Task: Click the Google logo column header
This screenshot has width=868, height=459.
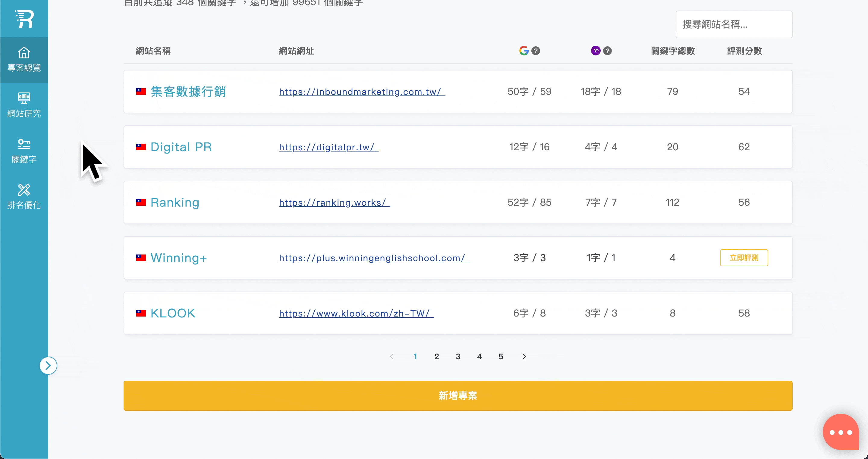Action: coord(524,51)
